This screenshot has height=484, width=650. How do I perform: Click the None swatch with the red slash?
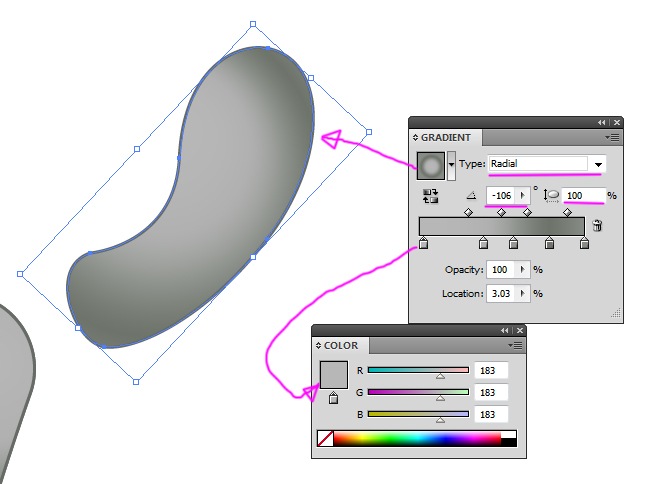(325, 438)
